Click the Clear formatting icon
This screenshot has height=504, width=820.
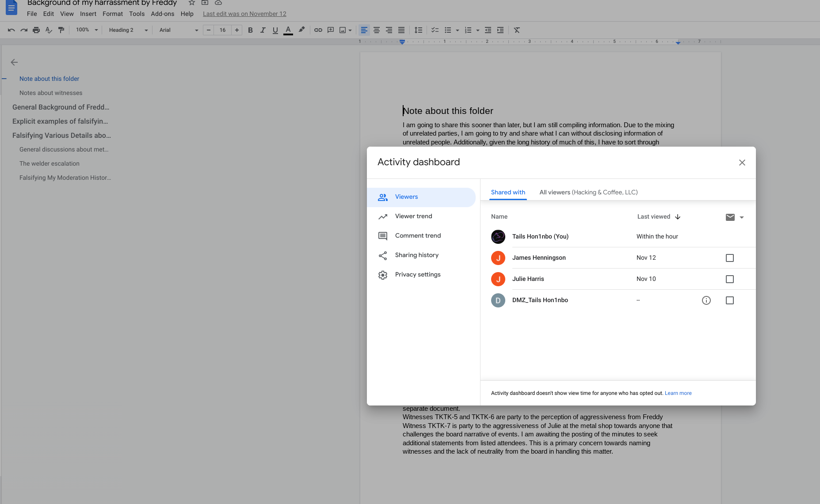click(x=517, y=30)
